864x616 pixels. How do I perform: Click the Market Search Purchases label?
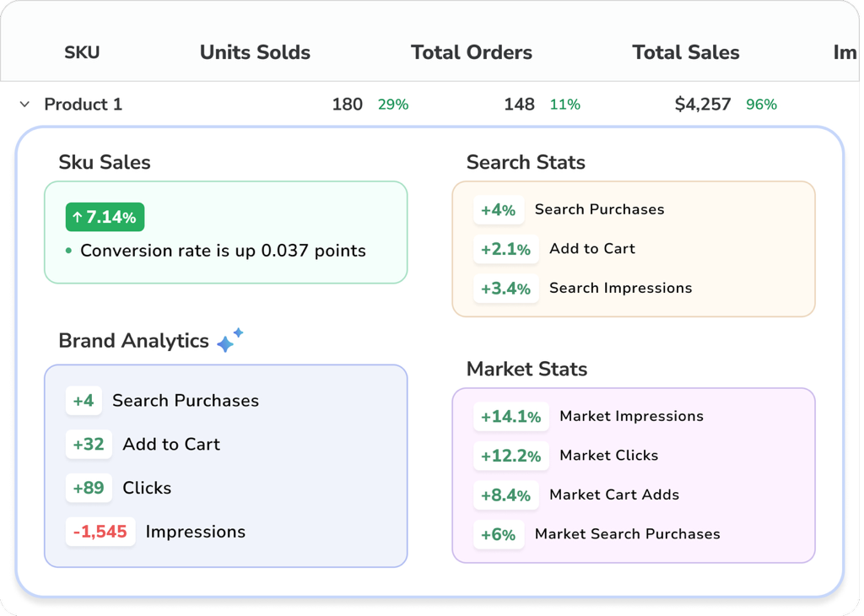[628, 534]
